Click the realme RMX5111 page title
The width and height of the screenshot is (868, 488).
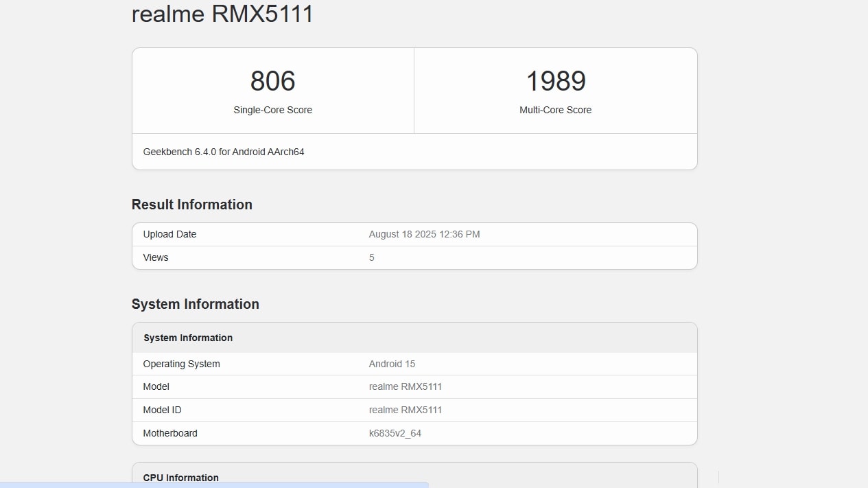222,14
